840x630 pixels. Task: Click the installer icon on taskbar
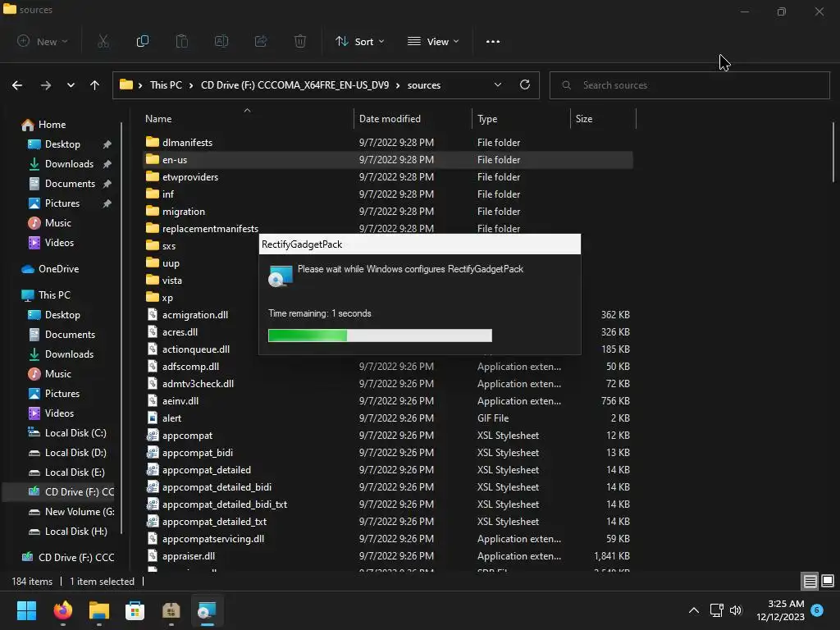207,610
